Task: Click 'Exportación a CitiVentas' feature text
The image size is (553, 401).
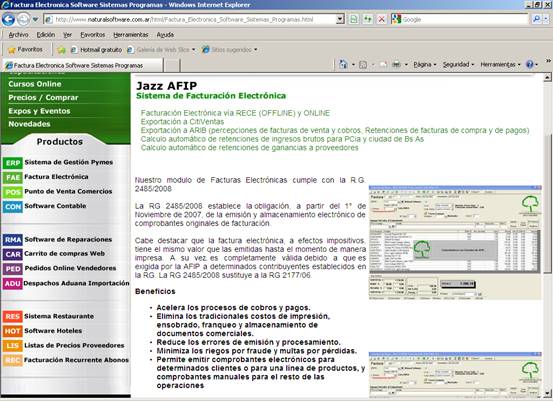Action: click(x=182, y=122)
